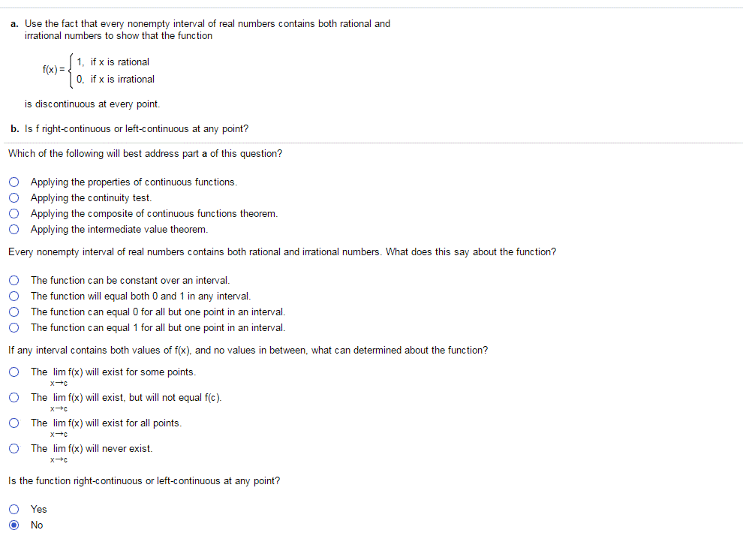Select the 'Yes' radio button

click(x=14, y=509)
